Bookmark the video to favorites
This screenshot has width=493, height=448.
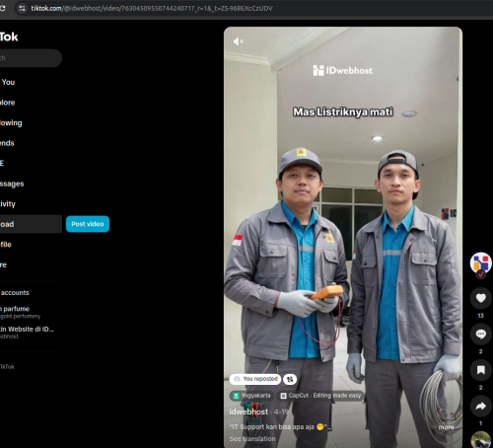point(480,370)
